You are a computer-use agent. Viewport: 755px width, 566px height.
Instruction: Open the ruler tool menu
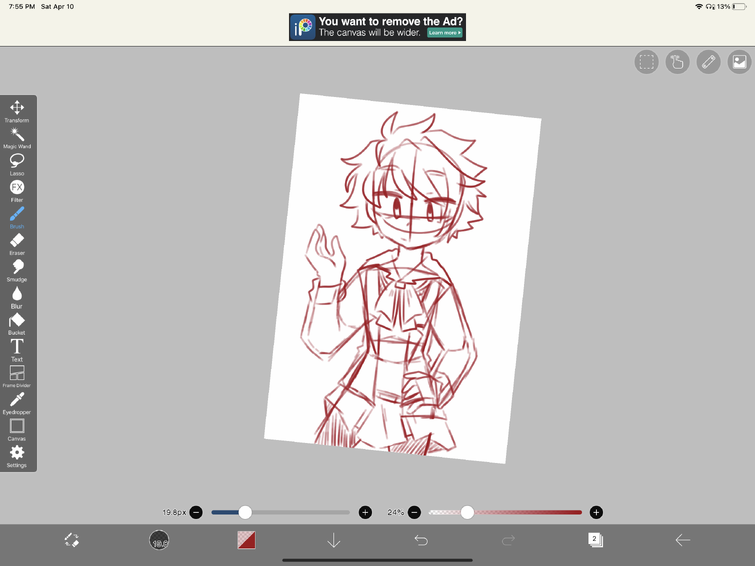point(708,62)
